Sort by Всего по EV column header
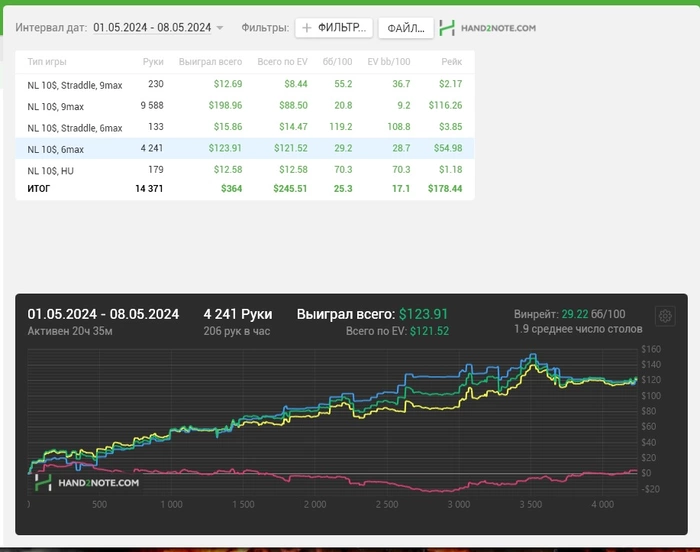Viewport: 700px width, 552px height. (282, 62)
